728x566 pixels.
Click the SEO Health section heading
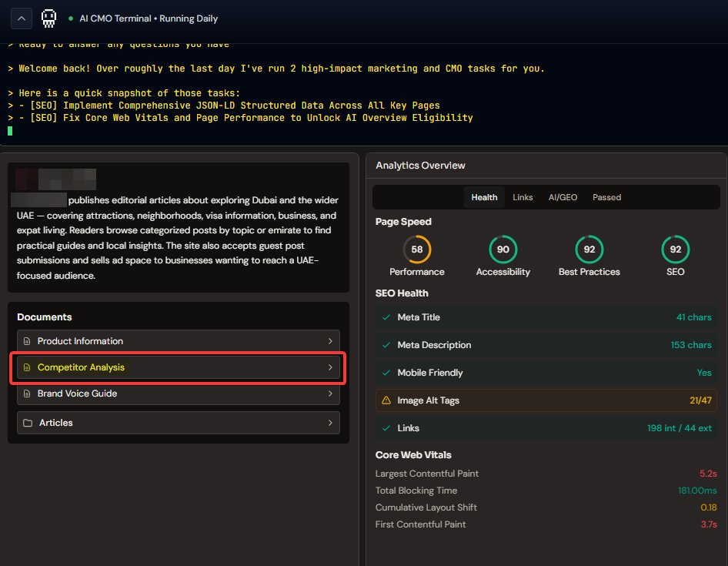(402, 293)
